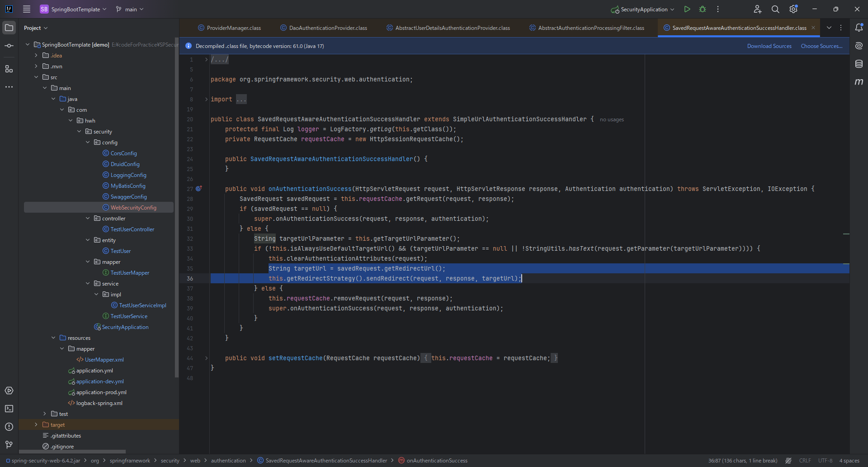Click the project tree horizontal scrollbar

[x=72, y=452]
